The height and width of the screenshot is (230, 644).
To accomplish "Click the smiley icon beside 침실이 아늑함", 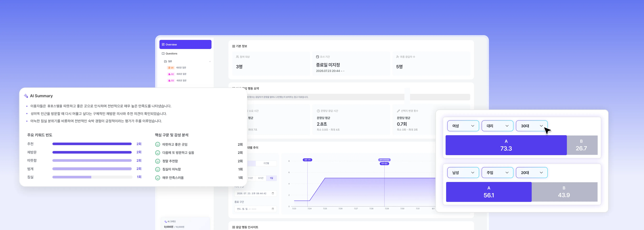I will pos(158,169).
